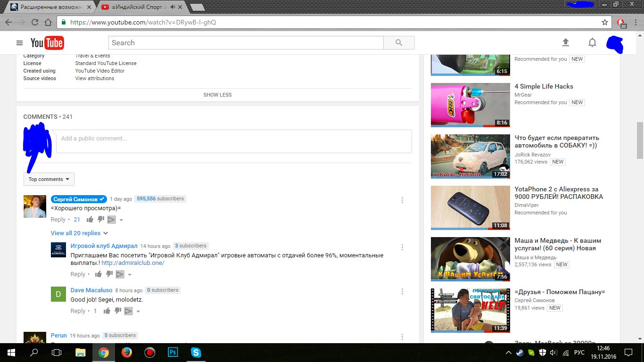
Task: Open Сергей Симонов's channel from commenter name
Action: tap(79, 199)
